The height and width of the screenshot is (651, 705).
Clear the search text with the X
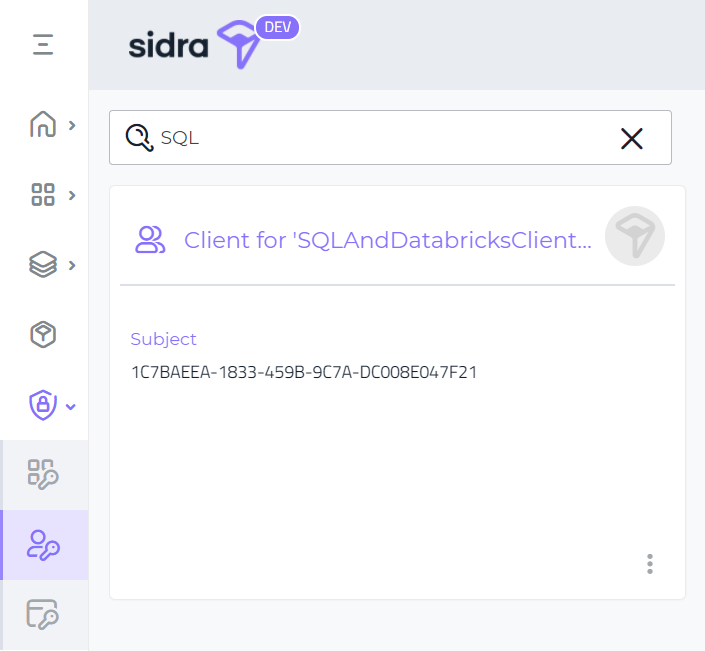coord(632,138)
